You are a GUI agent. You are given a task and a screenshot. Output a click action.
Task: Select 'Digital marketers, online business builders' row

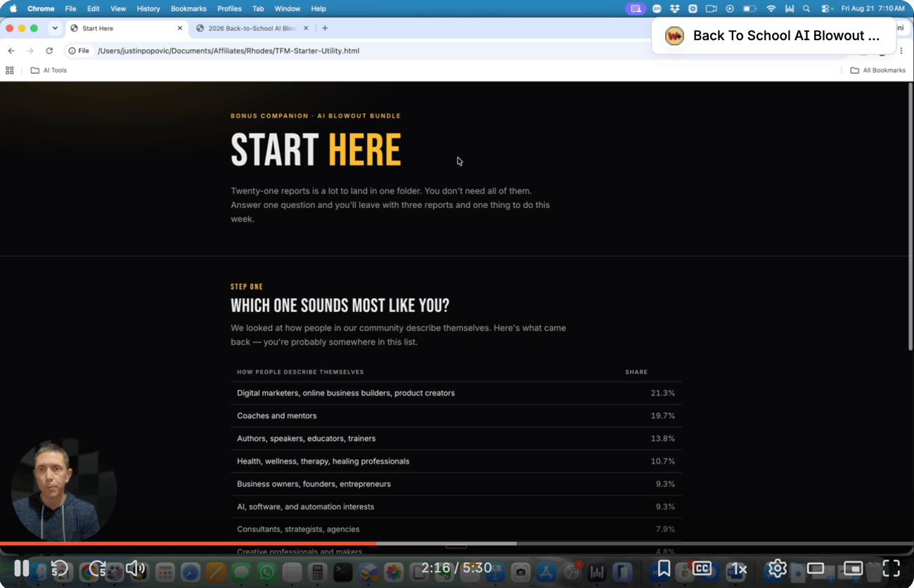(x=456, y=393)
